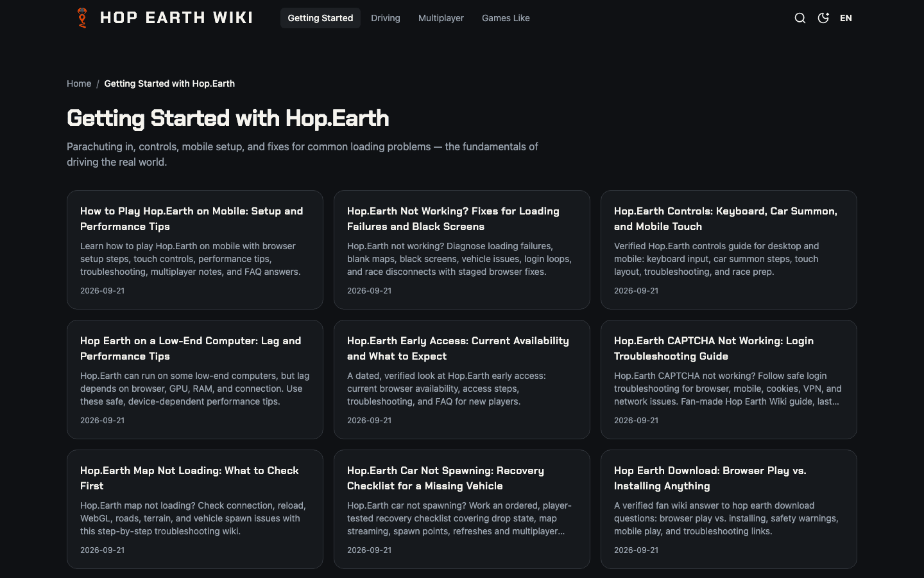Viewport: 924px width, 578px height.
Task: Open the Driving nav item
Action: (x=386, y=18)
